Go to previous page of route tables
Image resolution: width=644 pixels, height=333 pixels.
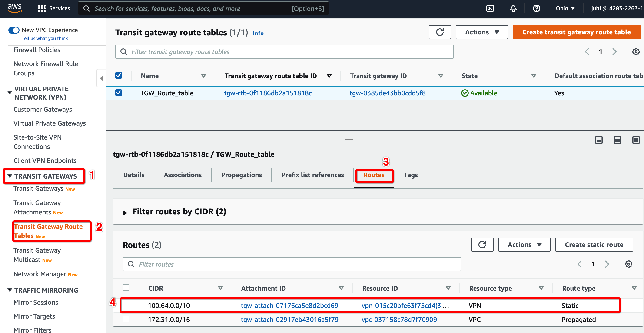(x=587, y=52)
